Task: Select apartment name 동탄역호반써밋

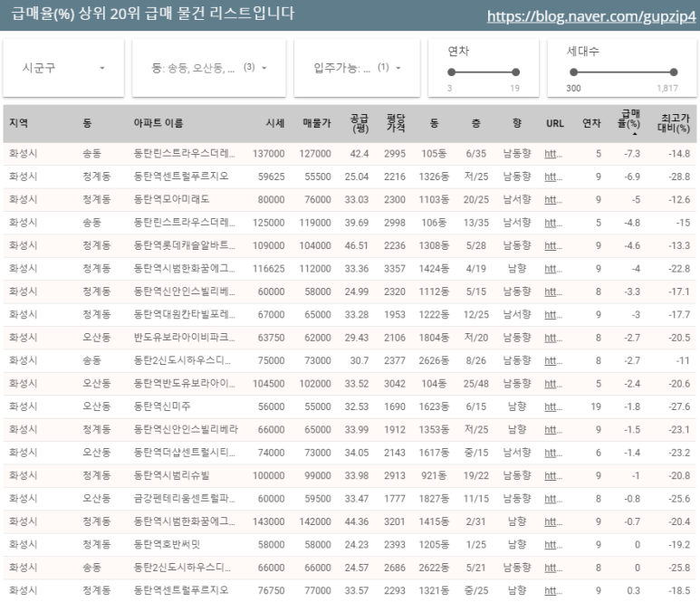Action: (x=167, y=544)
